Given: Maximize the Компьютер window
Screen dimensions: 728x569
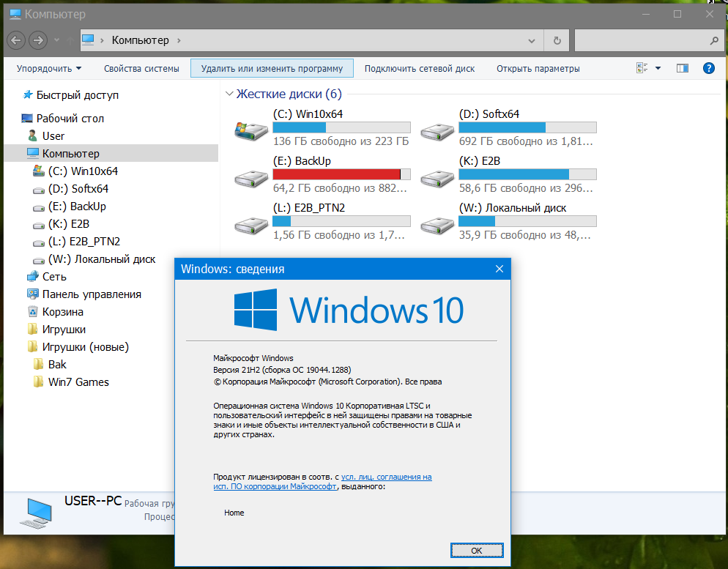Looking at the screenshot, I should coord(677,14).
